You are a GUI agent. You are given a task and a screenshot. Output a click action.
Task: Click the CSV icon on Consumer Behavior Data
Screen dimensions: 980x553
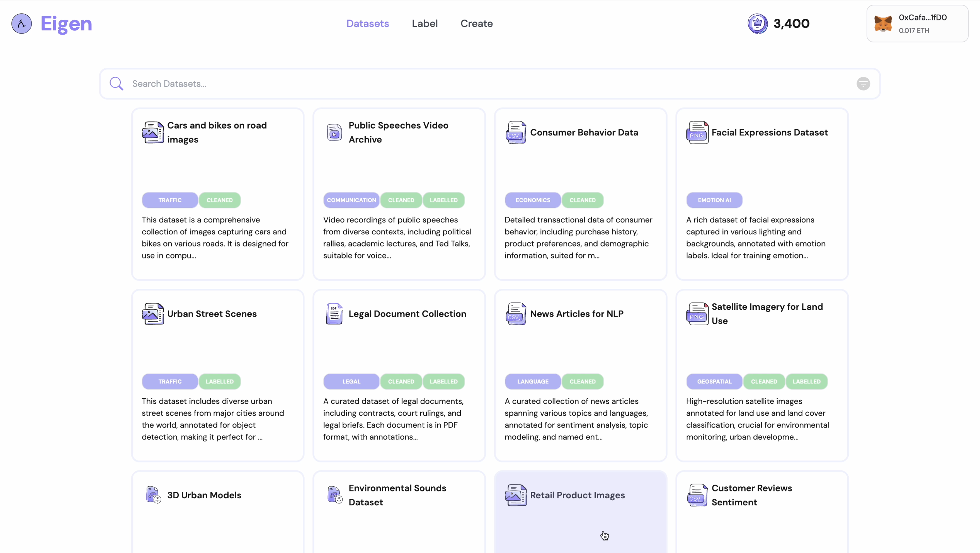coord(516,132)
